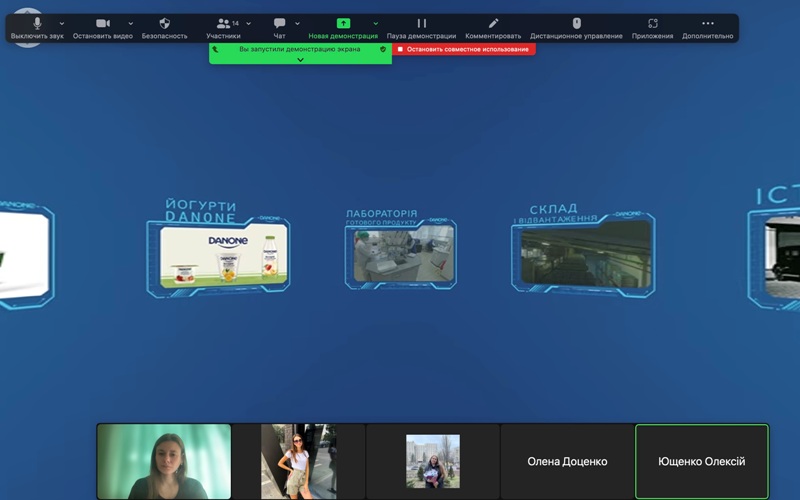Expand chat options arrow beside Чат
The width and height of the screenshot is (800, 500).
[x=297, y=23]
